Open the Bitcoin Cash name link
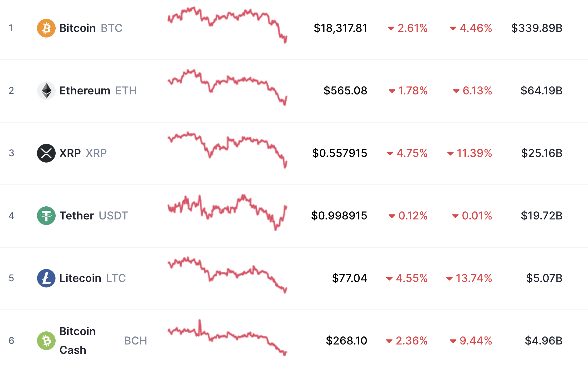The height and width of the screenshot is (372, 588). (x=78, y=341)
